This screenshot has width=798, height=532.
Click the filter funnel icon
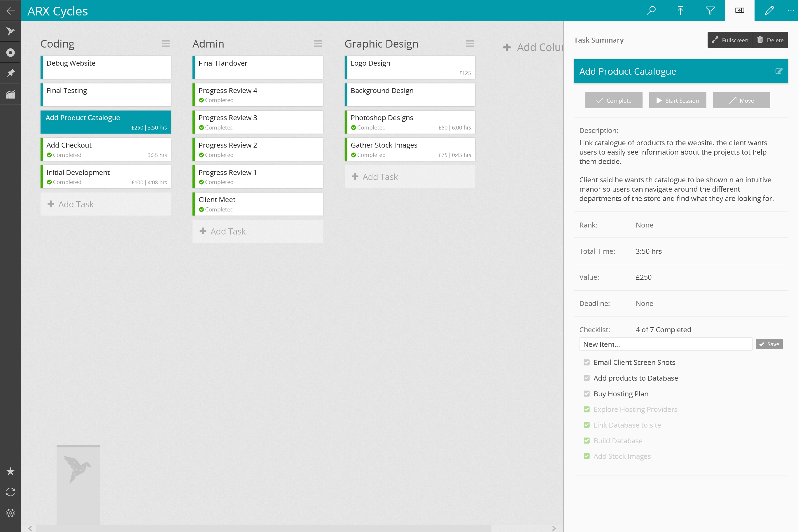coord(710,10)
